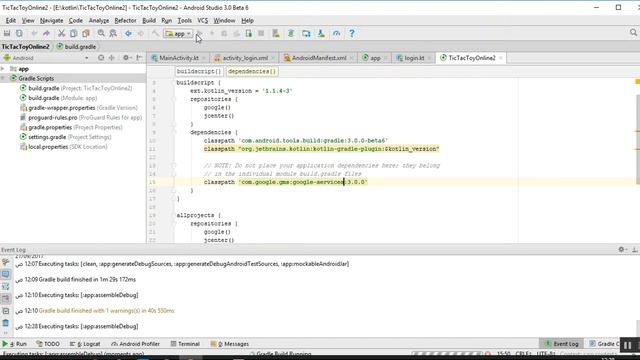Click the Sync Project with Gradle icon
640x360 pixels.
[x=291, y=33]
